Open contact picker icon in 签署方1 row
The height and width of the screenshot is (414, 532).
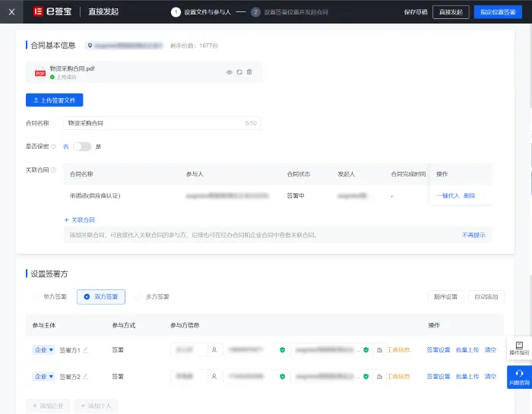(x=214, y=349)
